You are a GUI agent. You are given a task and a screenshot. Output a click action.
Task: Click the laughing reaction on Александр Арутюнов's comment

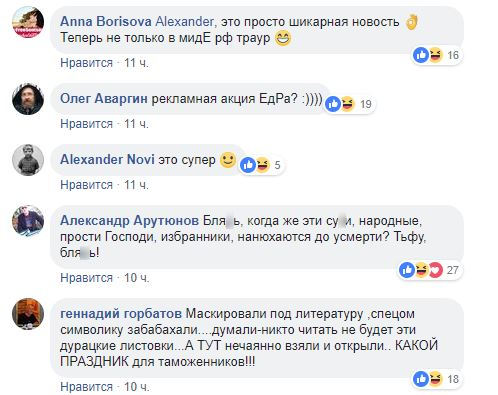click(421, 270)
